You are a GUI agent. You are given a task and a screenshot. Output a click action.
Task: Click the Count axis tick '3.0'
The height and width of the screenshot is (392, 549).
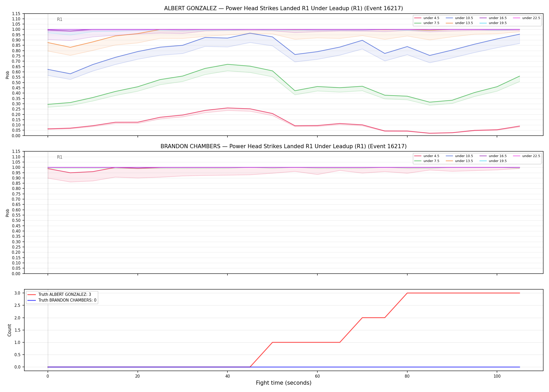coord(18,293)
